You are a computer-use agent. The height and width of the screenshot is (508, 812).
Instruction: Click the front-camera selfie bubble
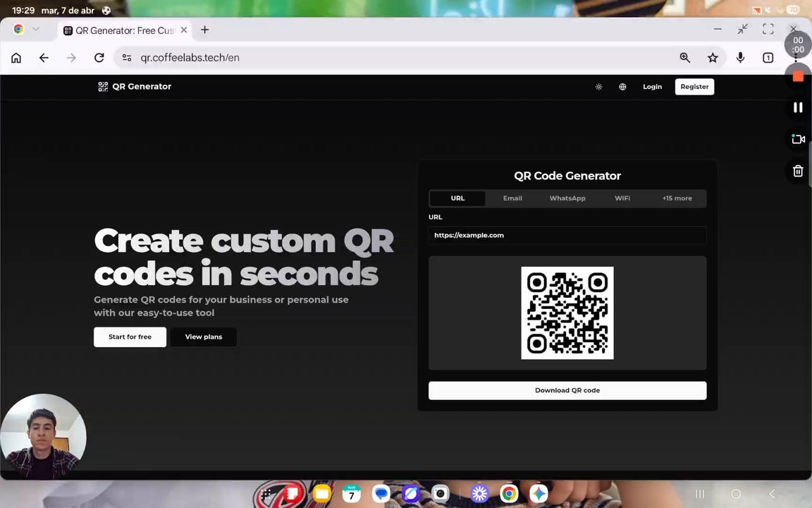click(43, 437)
